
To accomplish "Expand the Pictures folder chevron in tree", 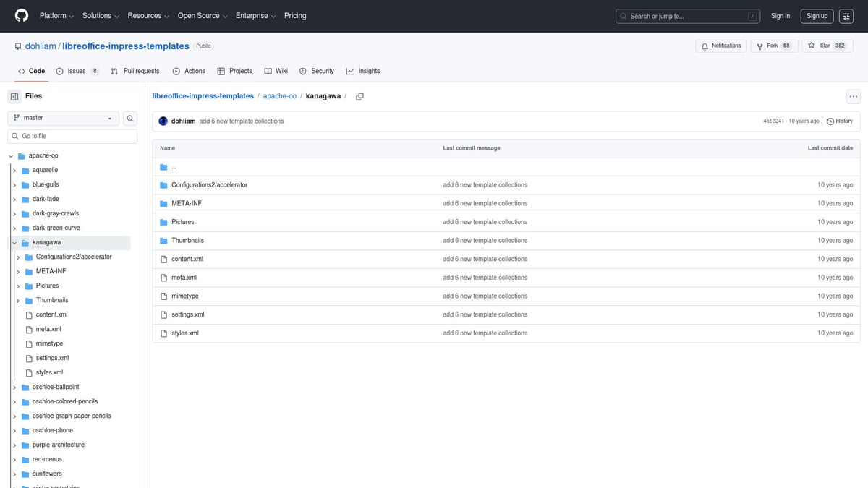I will tap(18, 286).
